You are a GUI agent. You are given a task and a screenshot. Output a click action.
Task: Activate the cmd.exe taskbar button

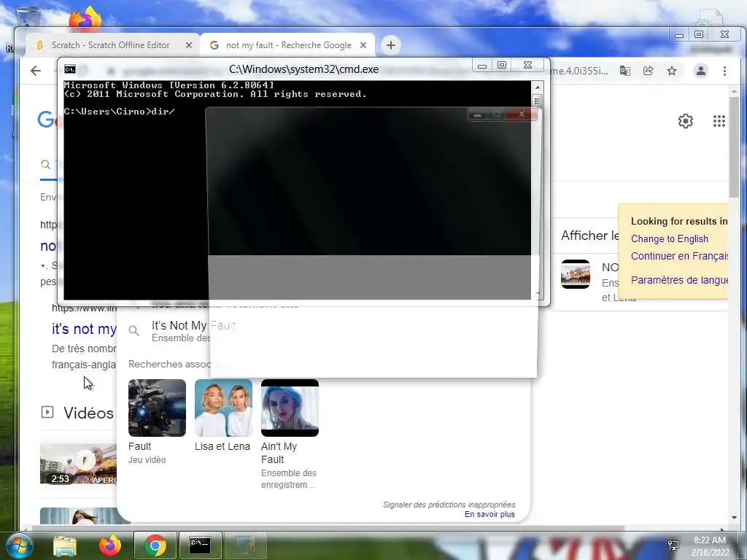pos(200,545)
